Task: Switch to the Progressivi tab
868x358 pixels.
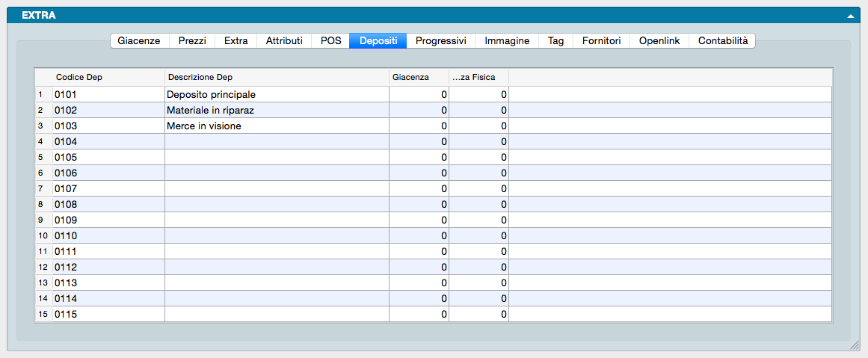Action: pyautogui.click(x=440, y=41)
